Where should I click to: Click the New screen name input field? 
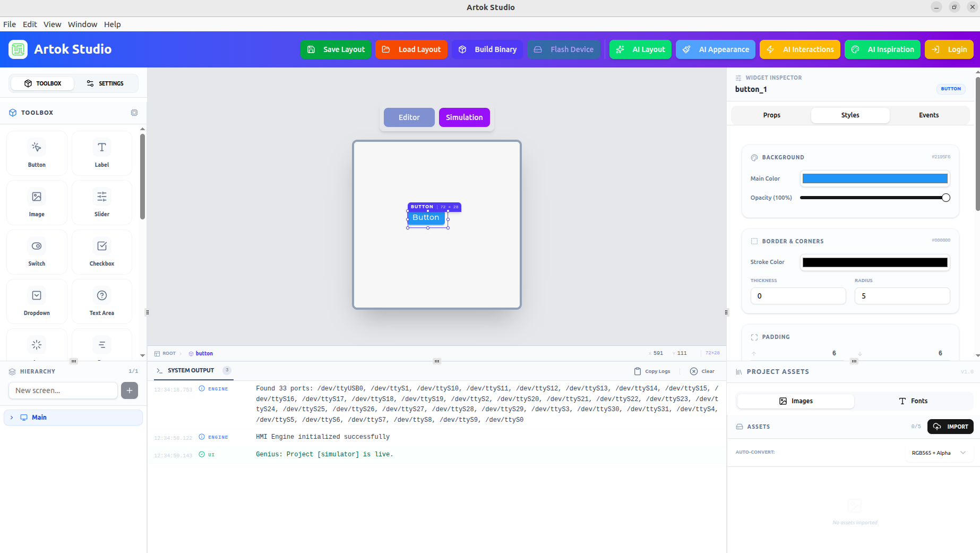click(63, 390)
